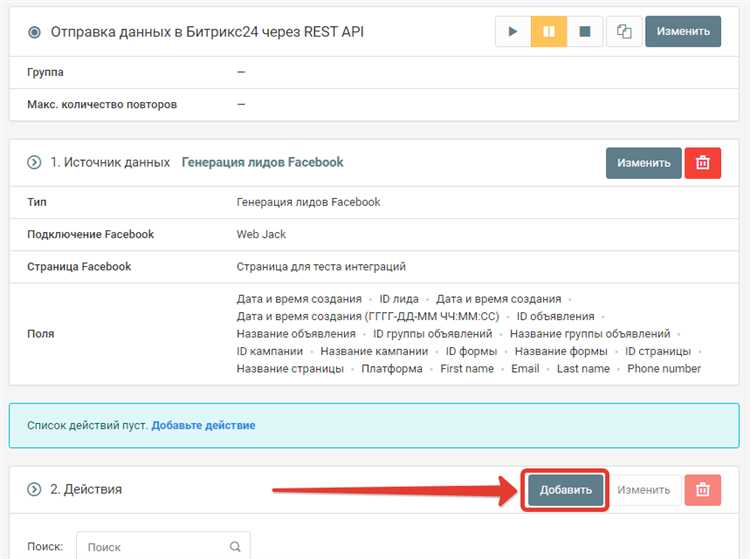Click the ID лида field tag
The image size is (750, 559).
click(399, 299)
